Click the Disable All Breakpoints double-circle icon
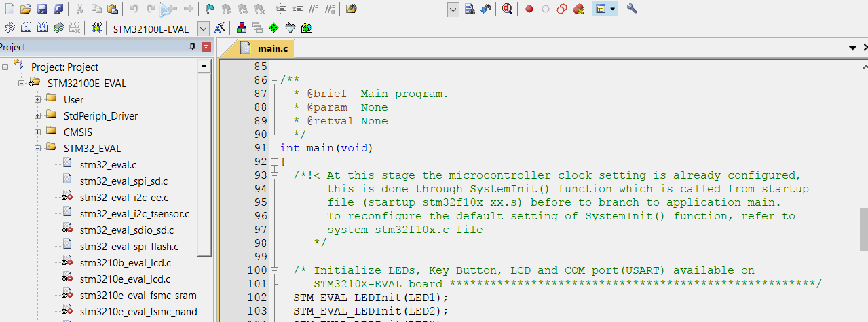The image size is (868, 322). click(561, 9)
